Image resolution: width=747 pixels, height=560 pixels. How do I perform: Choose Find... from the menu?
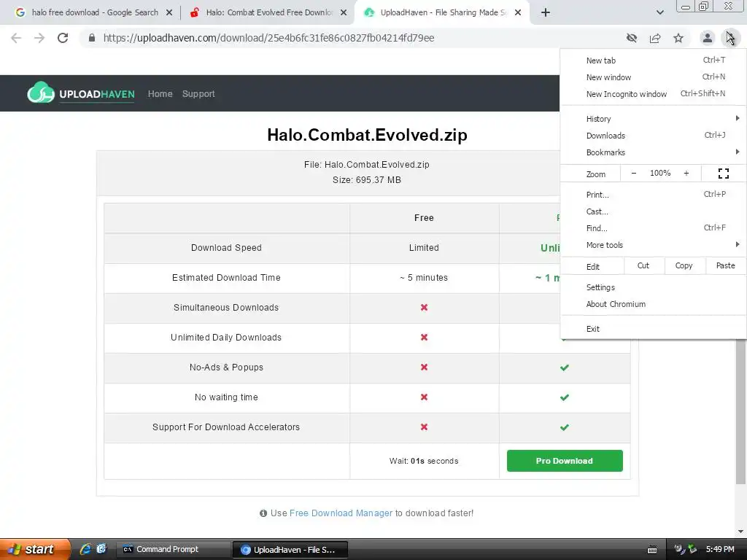coord(653,228)
